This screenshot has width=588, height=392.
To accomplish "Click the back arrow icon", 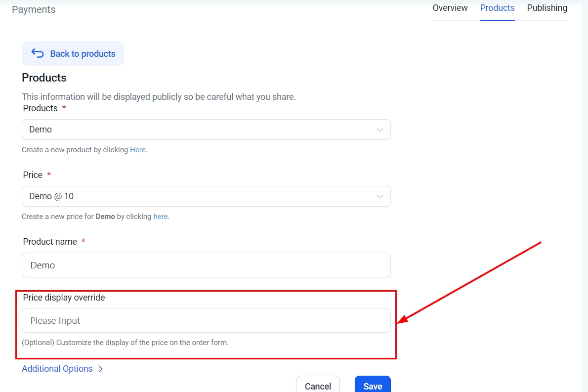I will tap(38, 53).
